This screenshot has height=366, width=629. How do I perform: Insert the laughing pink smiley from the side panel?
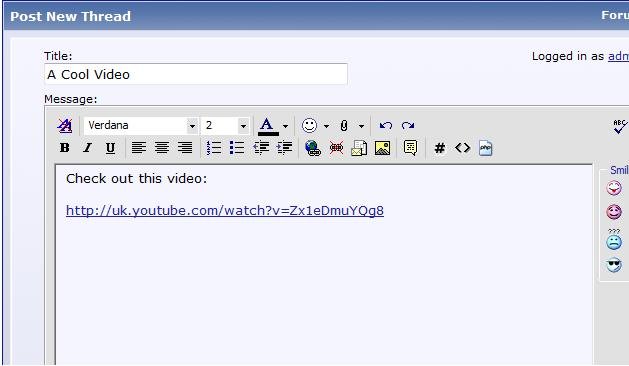[x=614, y=188]
